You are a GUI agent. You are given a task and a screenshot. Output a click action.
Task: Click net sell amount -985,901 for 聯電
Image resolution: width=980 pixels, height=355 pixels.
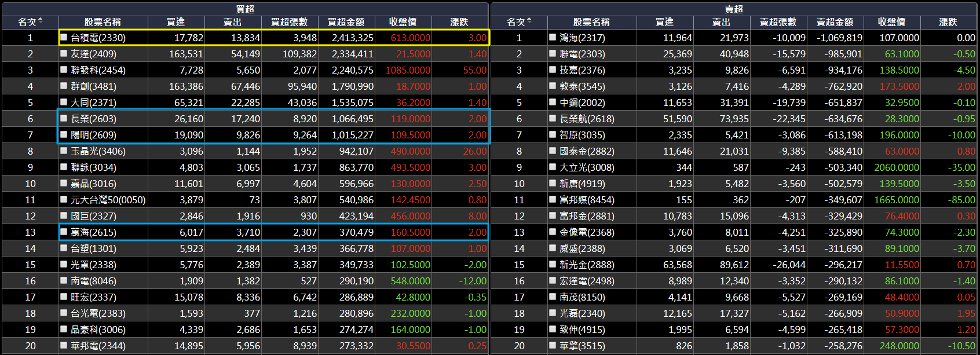click(843, 54)
